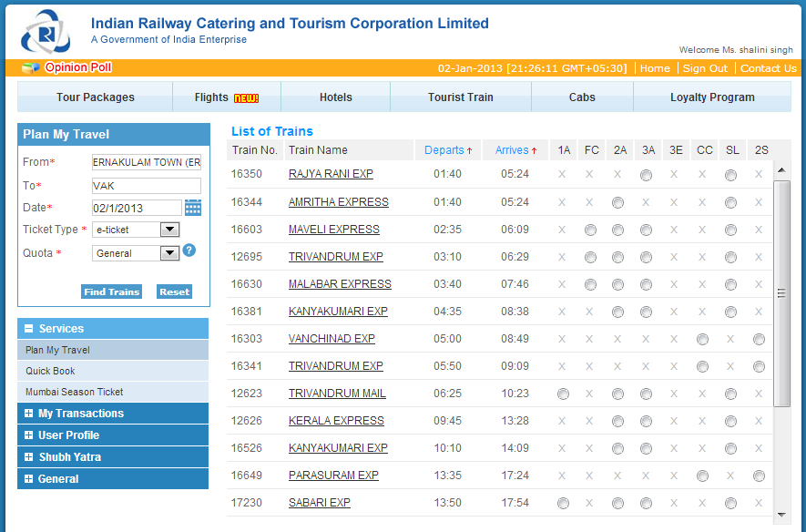Open the Quota dropdown
Viewport: 806px width, 532px height.
coord(169,253)
